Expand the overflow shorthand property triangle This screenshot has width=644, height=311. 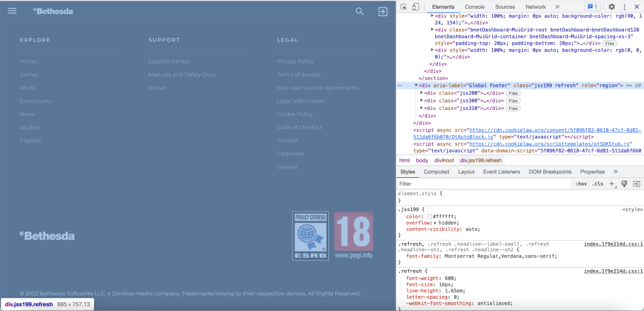click(436, 223)
